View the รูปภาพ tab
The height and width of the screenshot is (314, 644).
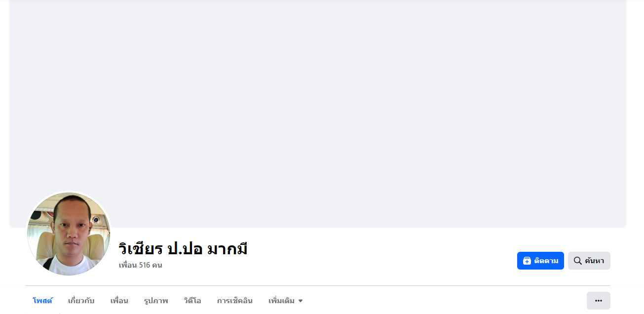point(156,301)
